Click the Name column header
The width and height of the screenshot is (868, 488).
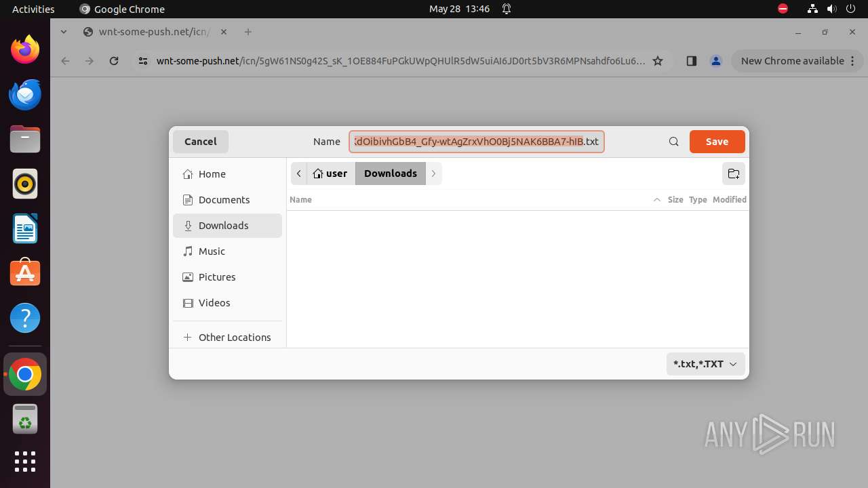(300, 200)
